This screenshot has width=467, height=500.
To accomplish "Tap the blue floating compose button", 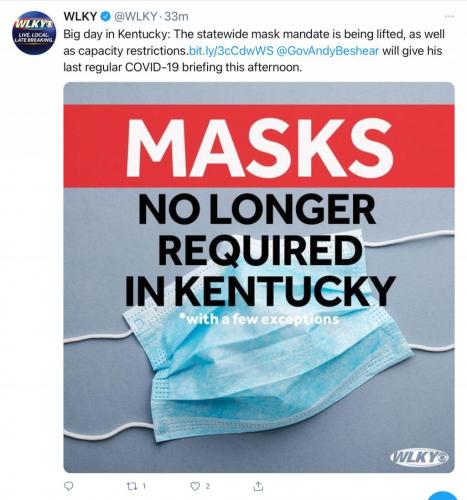I will (443, 496).
